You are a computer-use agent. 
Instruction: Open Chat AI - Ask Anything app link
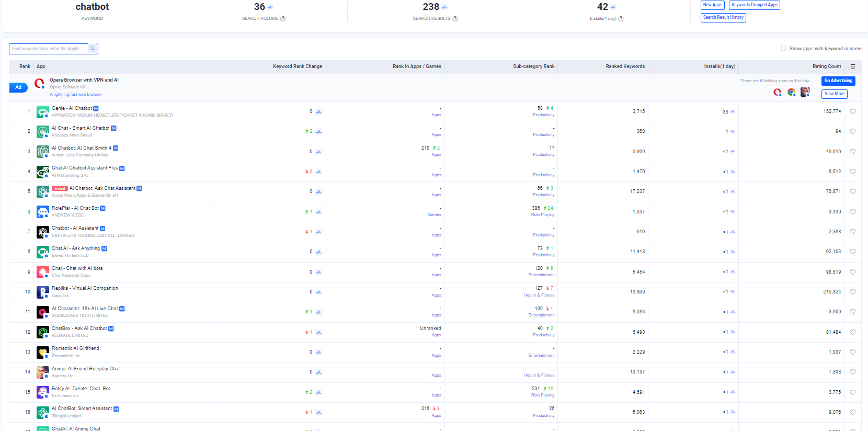pyautogui.click(x=76, y=248)
